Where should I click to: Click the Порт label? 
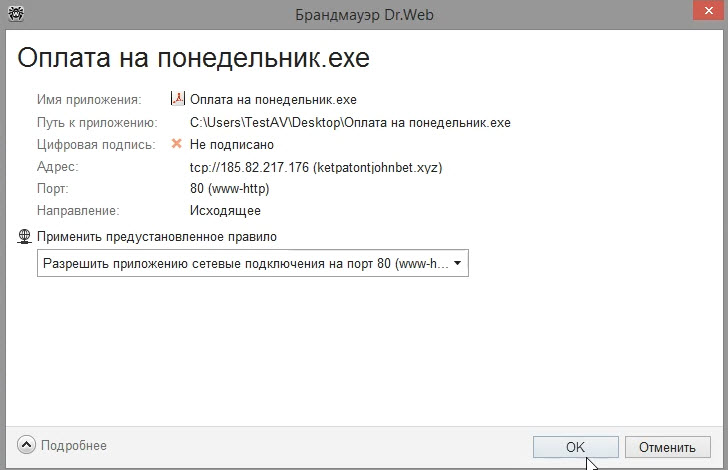[52, 189]
